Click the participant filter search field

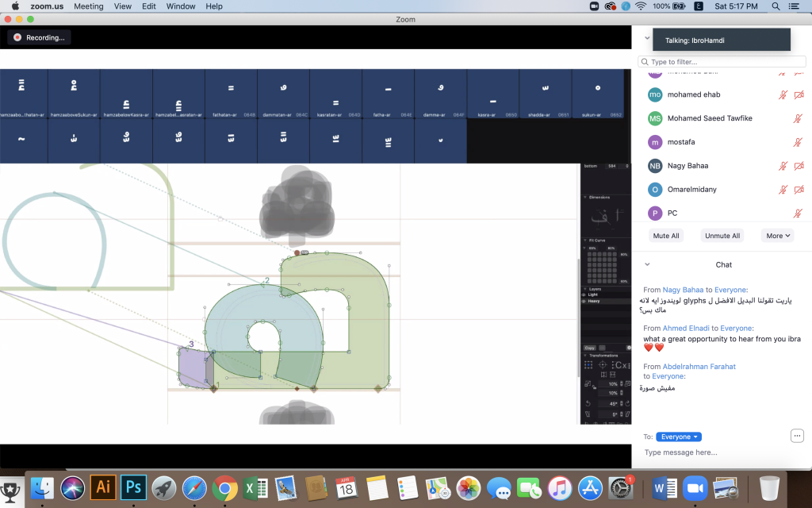(x=722, y=62)
